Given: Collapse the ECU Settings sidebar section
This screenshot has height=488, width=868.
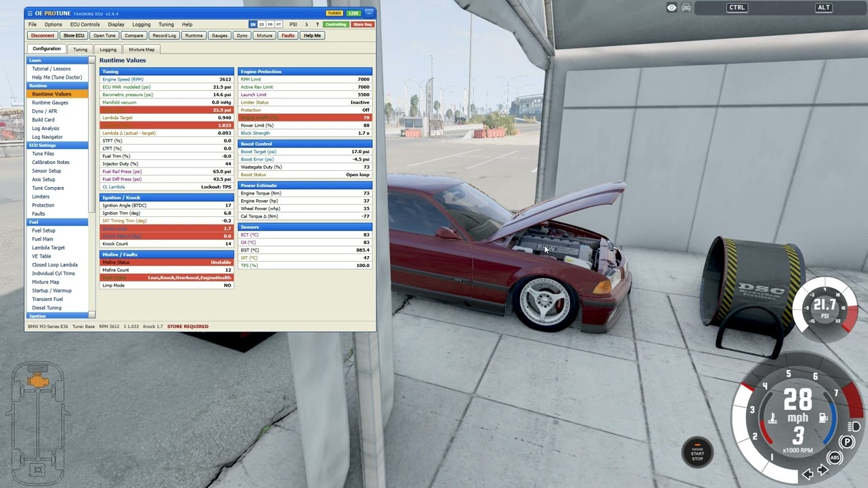Looking at the screenshot, I should (58, 145).
